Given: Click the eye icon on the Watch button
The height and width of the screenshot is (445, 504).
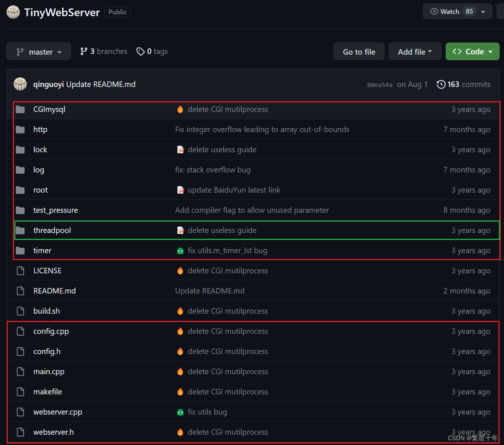Looking at the screenshot, I should click(434, 11).
